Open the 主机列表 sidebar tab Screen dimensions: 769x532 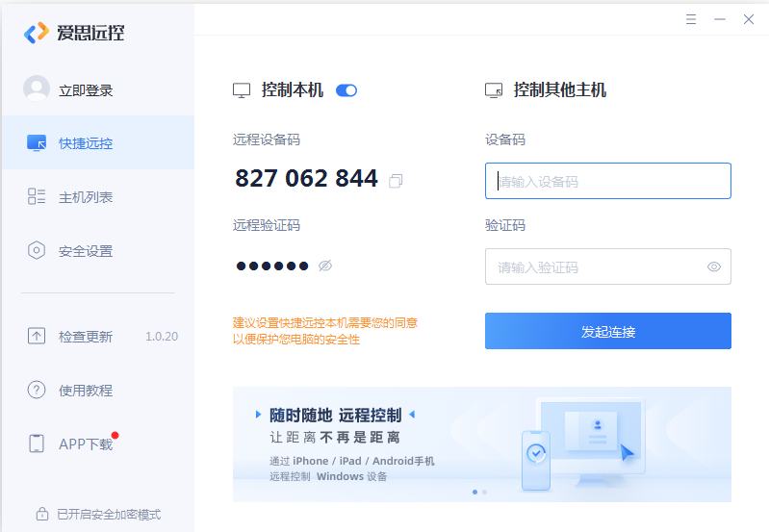[x=98, y=196]
